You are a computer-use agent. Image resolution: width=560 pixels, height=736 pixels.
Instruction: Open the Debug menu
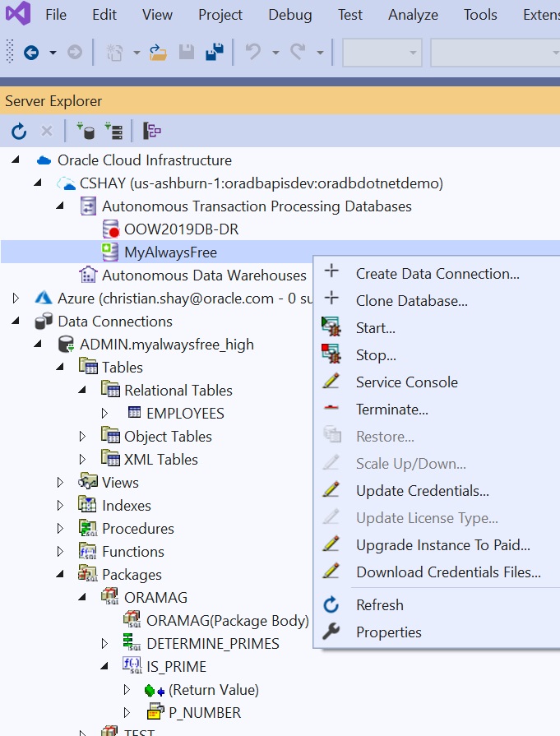click(x=290, y=15)
